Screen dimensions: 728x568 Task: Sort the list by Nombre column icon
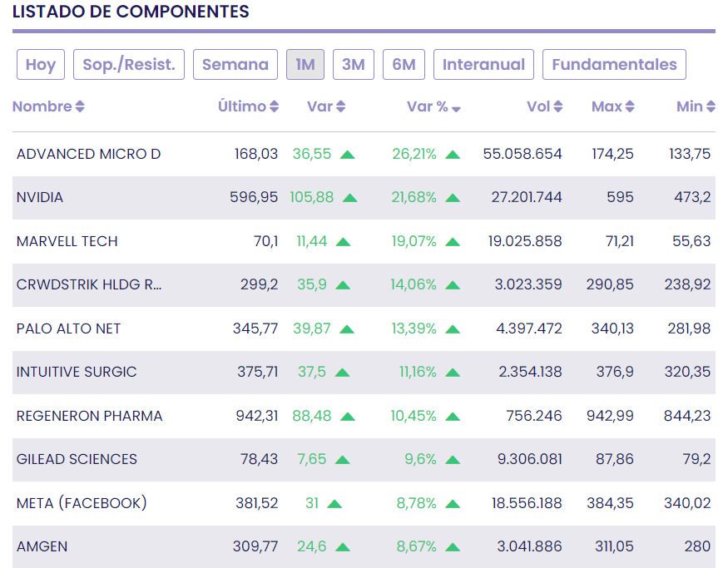80,106
